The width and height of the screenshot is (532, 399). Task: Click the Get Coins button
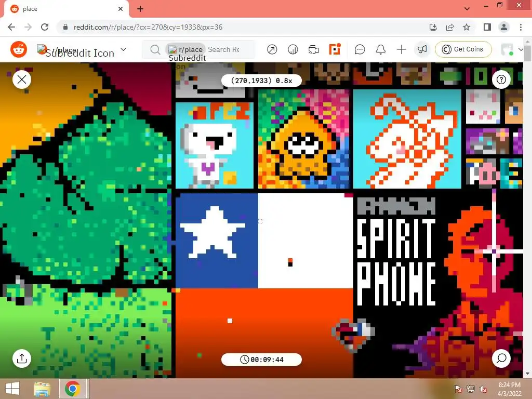(x=463, y=49)
